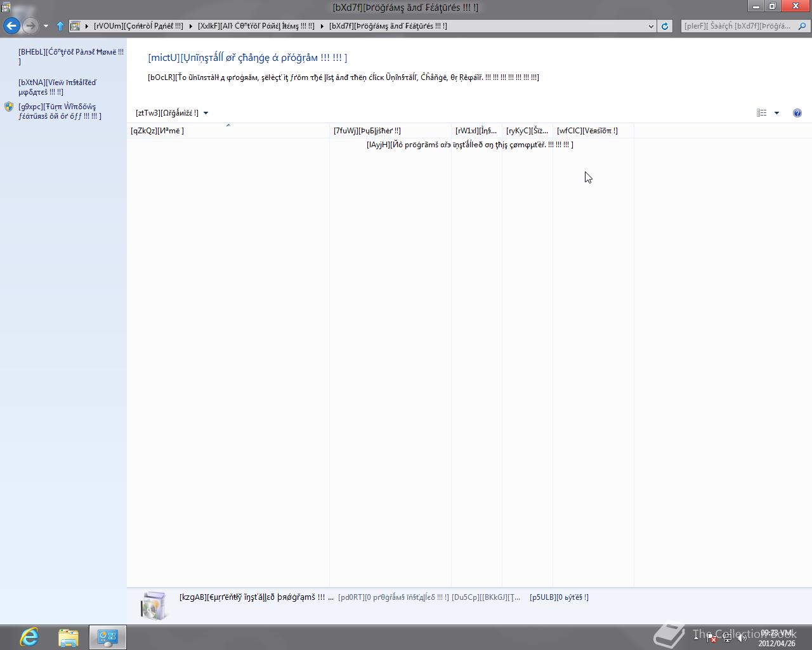Click the '0 bytes' details value
This screenshot has width=812, height=650.
[x=559, y=597]
